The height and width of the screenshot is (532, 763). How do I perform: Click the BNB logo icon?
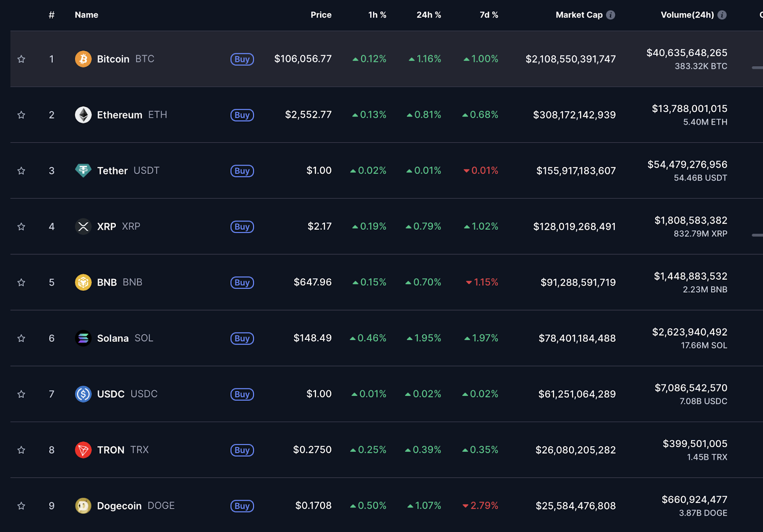[x=83, y=282]
